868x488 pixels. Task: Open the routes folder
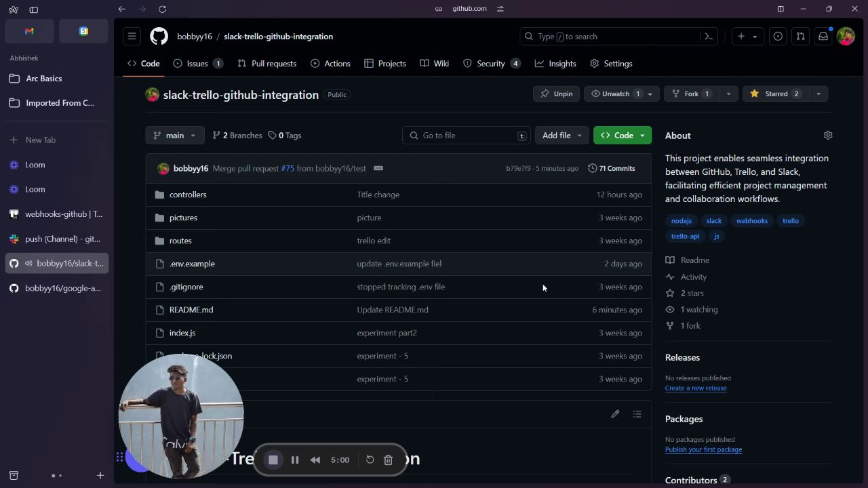(180, 241)
